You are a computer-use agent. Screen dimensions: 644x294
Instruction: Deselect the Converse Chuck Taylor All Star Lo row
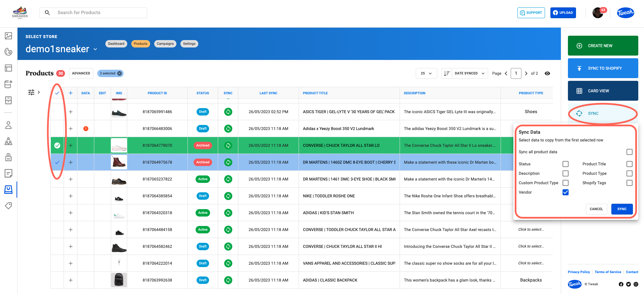[x=57, y=145]
